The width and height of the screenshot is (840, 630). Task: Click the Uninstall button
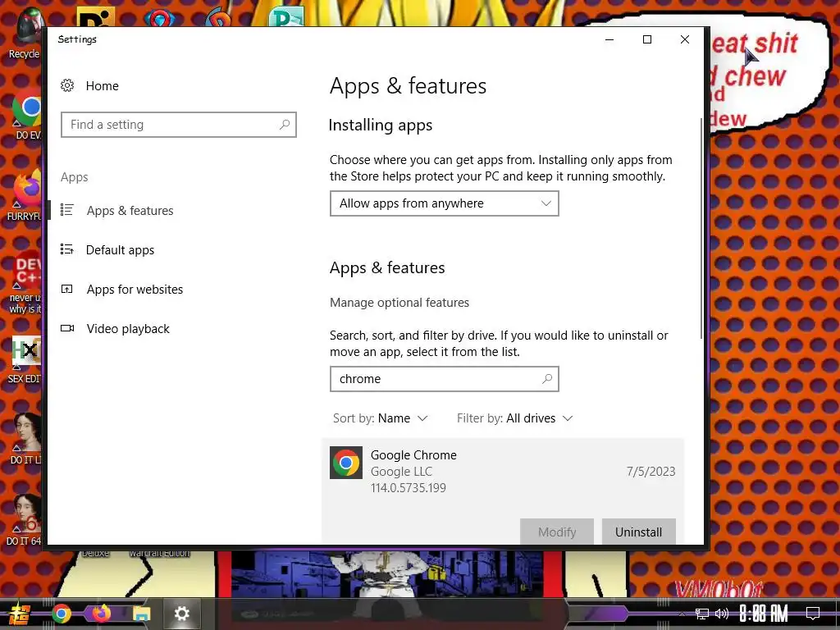click(x=638, y=532)
